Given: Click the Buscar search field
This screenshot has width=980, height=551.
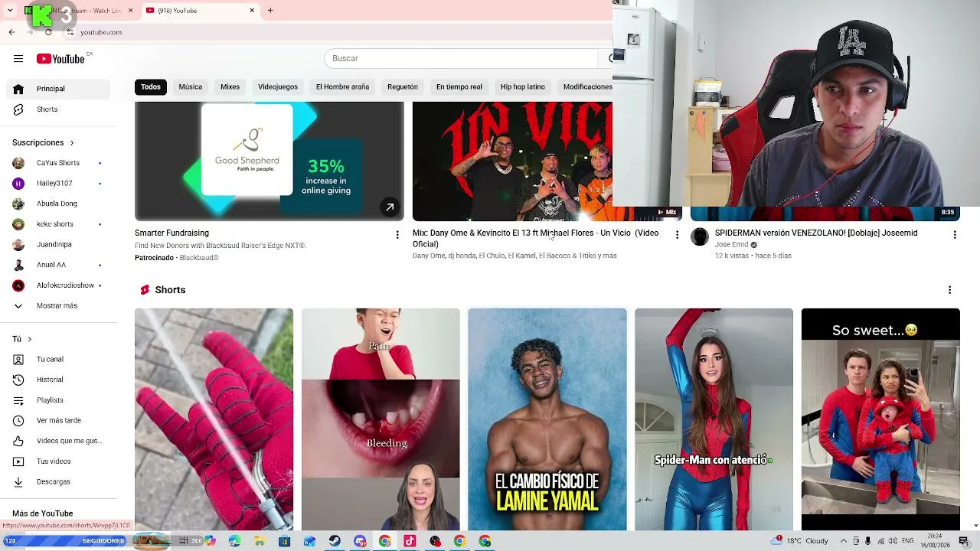Looking at the screenshot, I should (460, 59).
